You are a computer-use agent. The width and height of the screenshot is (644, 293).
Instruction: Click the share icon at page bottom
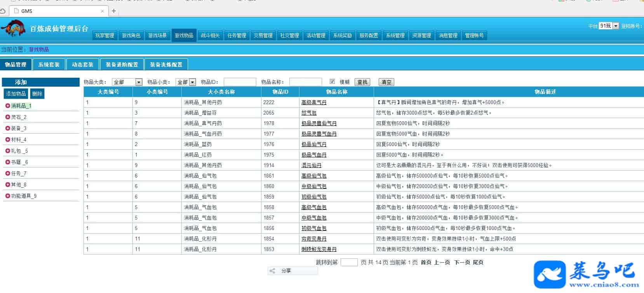tap(273, 271)
